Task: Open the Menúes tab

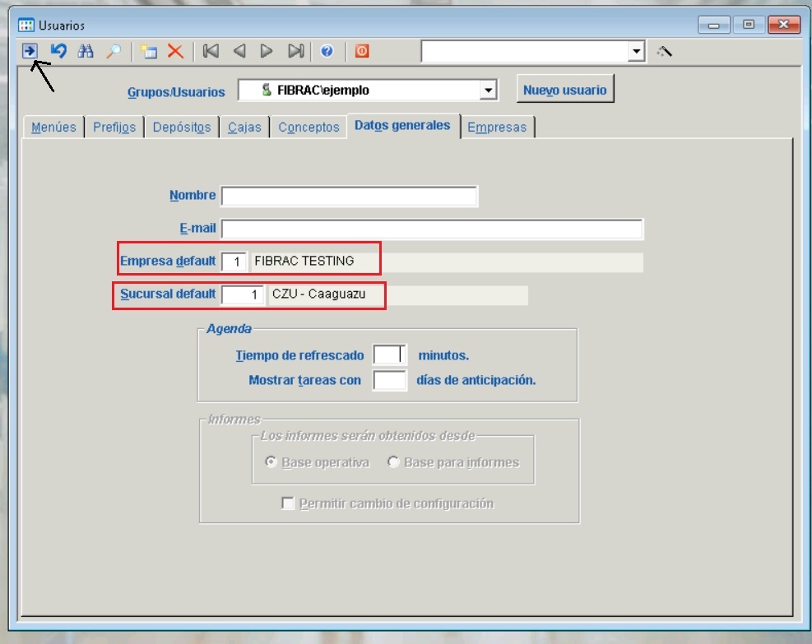Action: click(x=53, y=127)
